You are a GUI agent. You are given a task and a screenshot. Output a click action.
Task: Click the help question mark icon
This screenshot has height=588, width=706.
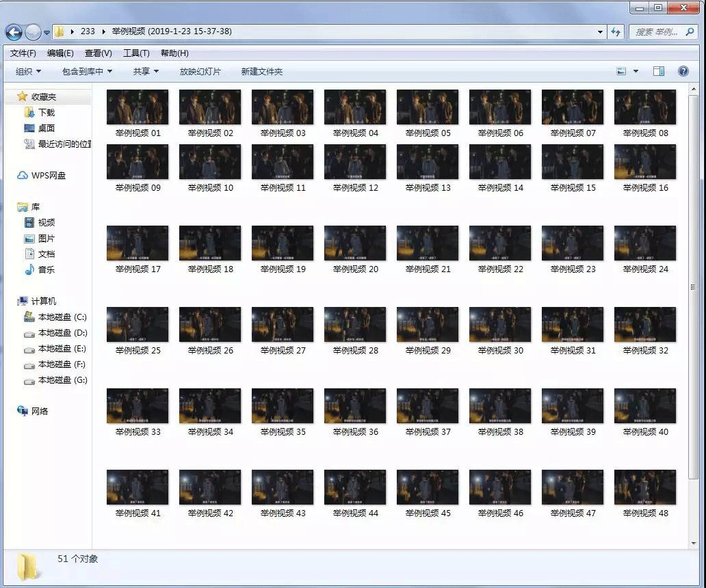683,71
